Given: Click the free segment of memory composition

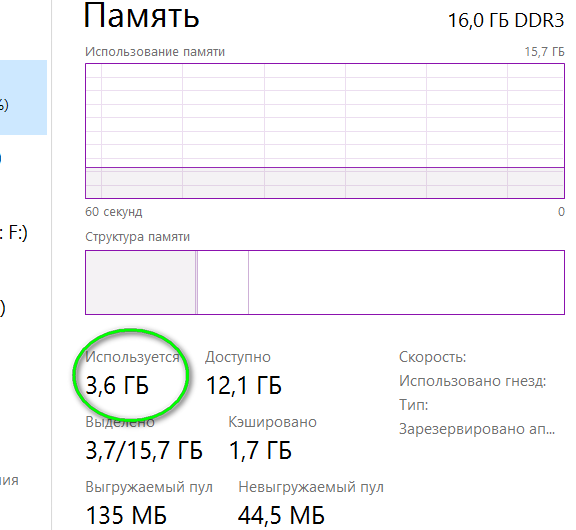Looking at the screenshot, I should [x=406, y=282].
